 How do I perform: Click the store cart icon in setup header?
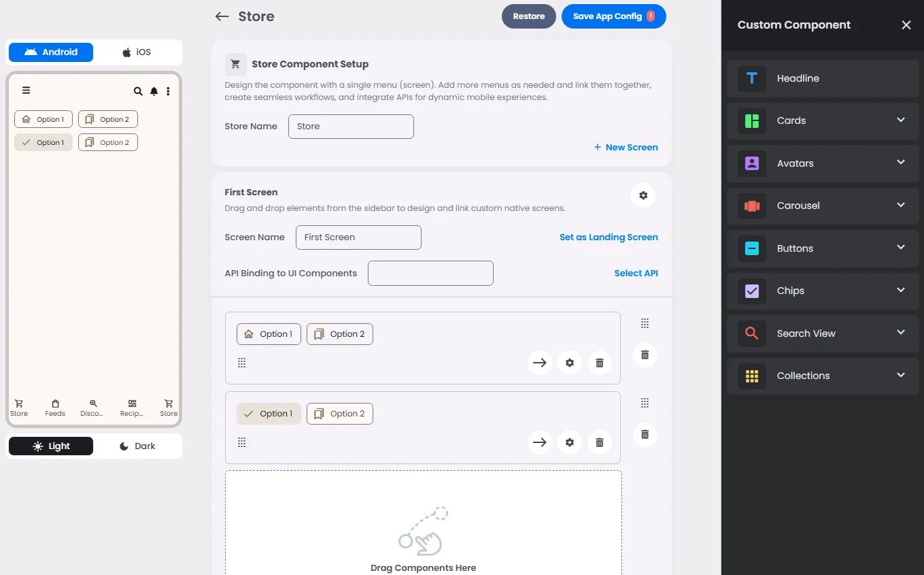235,64
